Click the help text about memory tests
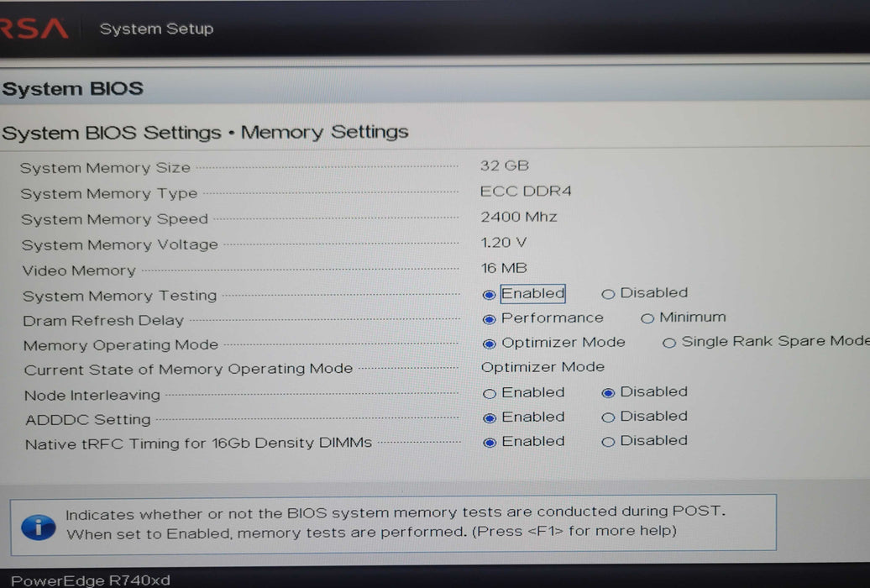Screen dimensions: 870x588 click(395, 522)
